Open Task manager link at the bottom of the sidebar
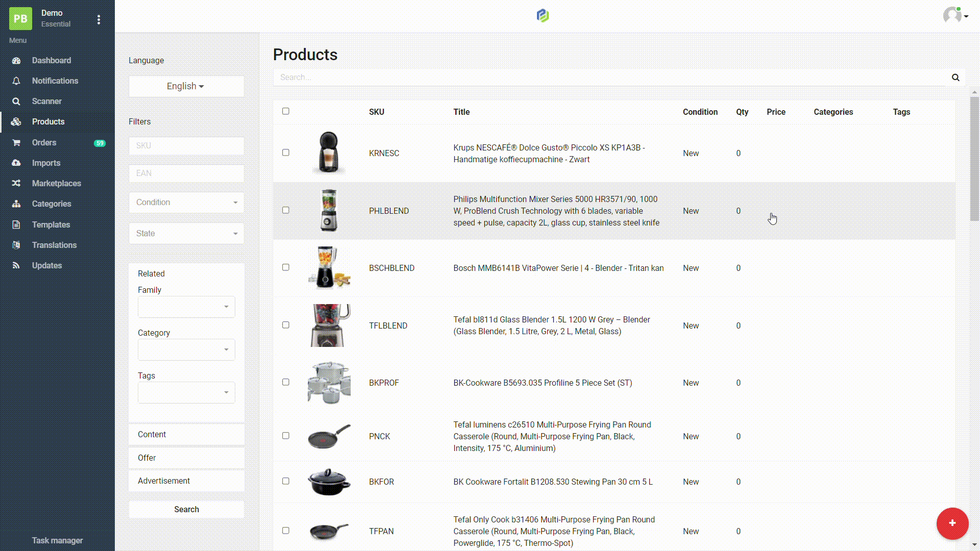980x551 pixels. (x=57, y=541)
